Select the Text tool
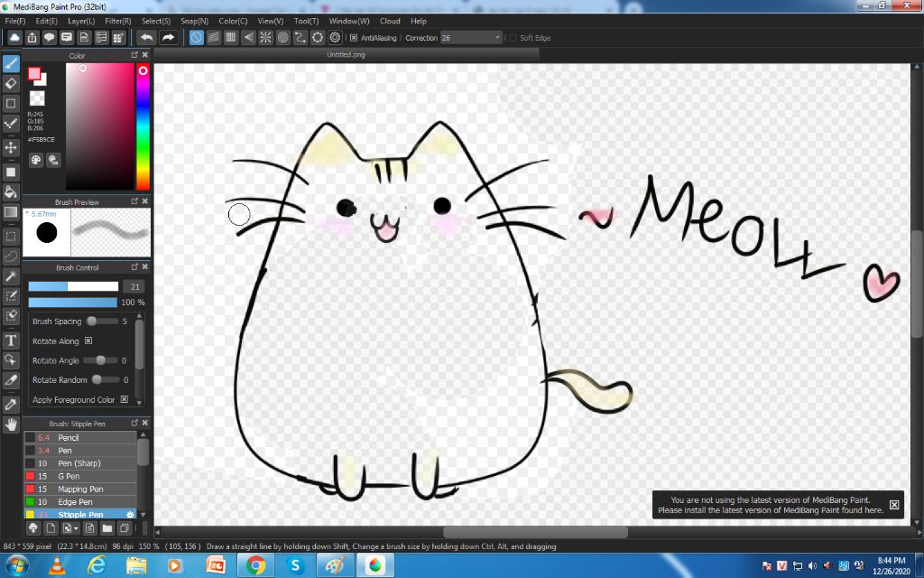This screenshot has width=924, height=578. coord(11,340)
